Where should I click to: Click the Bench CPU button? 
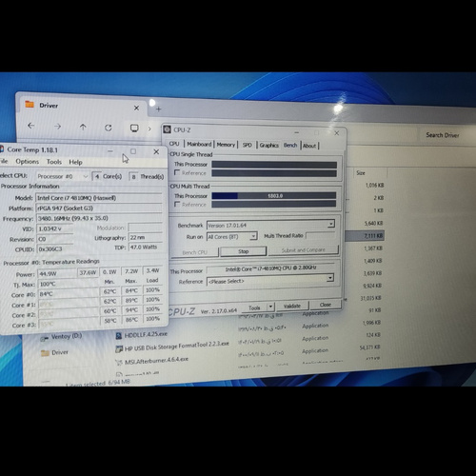click(x=195, y=252)
